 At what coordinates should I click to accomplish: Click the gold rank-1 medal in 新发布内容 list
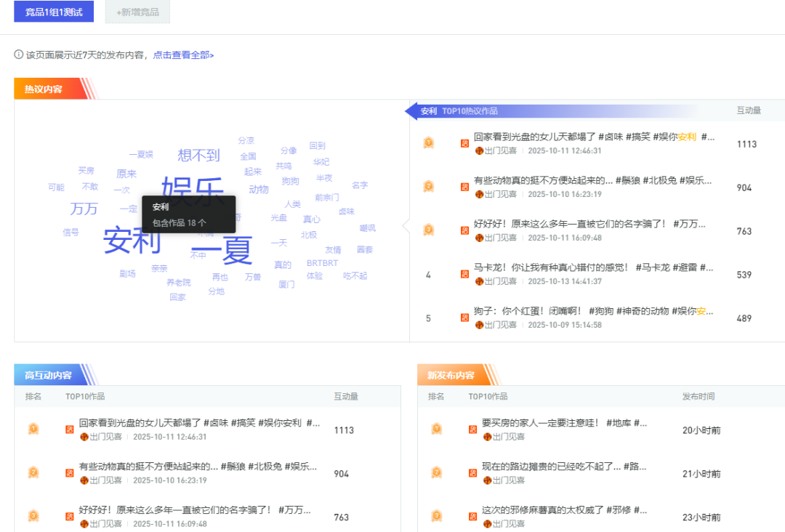pos(436,430)
